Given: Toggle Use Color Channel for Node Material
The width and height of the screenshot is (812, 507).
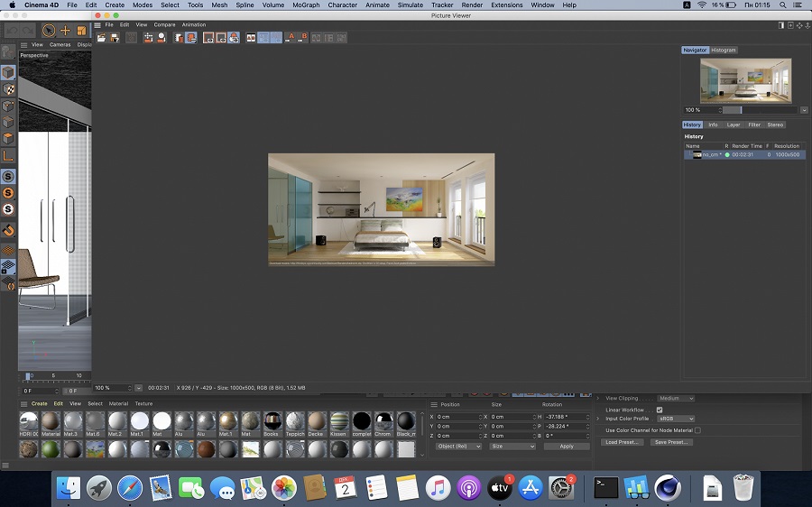Looking at the screenshot, I should coord(697,430).
